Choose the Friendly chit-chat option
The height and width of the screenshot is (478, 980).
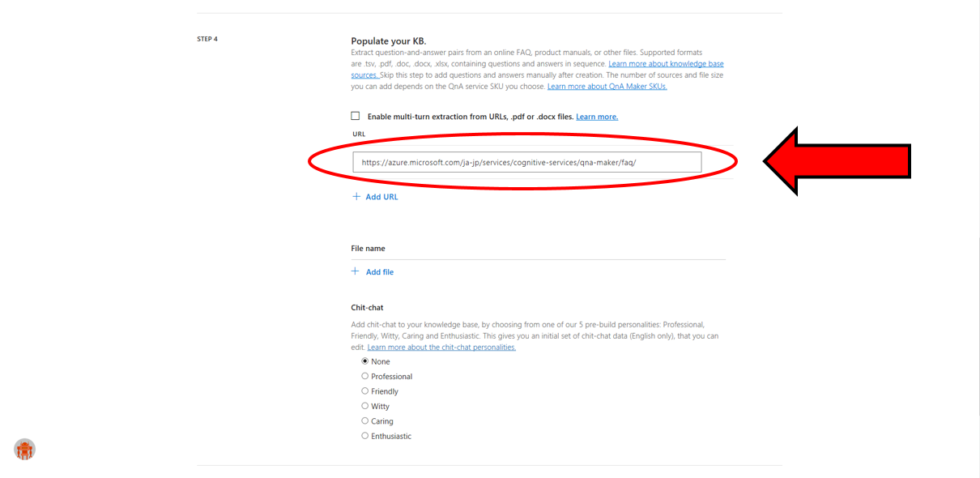[364, 391]
